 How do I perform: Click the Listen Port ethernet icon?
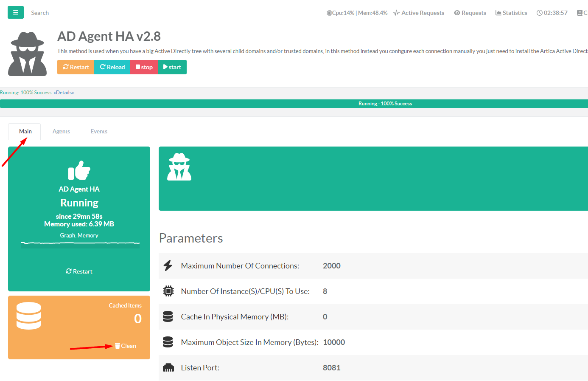[x=168, y=367]
